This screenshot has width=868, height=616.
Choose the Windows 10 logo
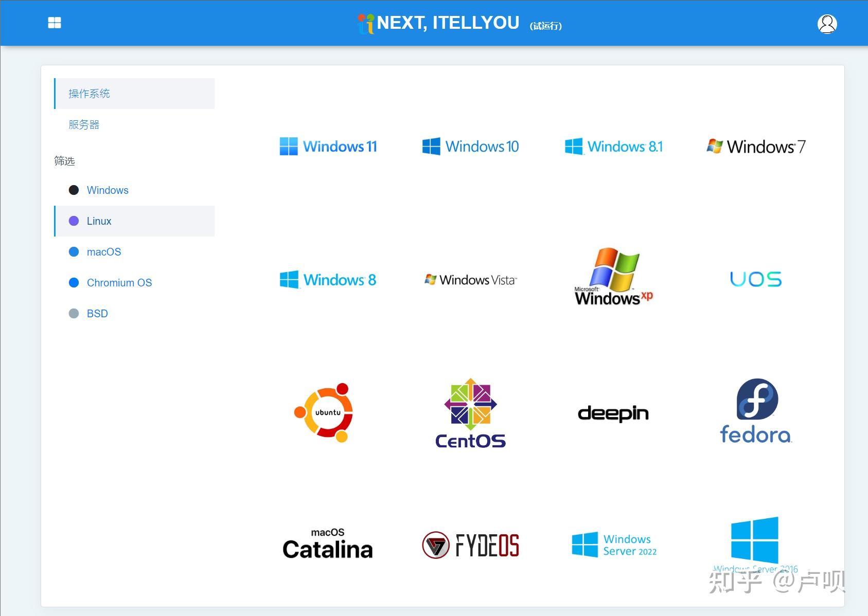[470, 147]
